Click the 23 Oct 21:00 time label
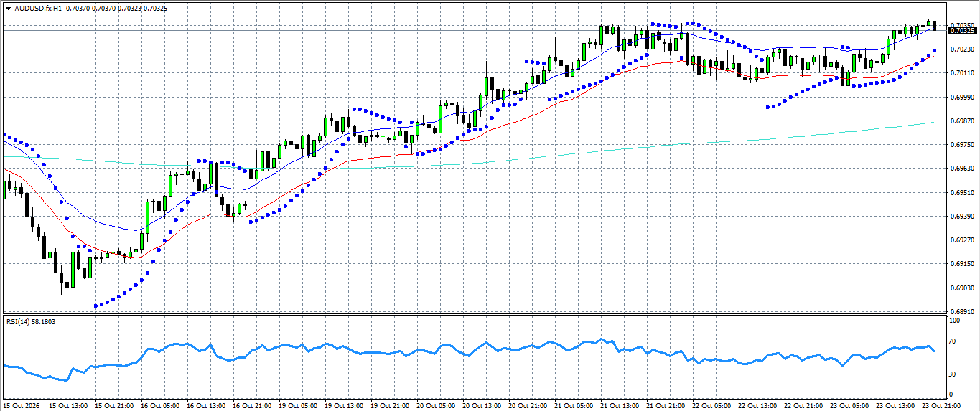Screen dimensions: 980x411 coord(941,405)
